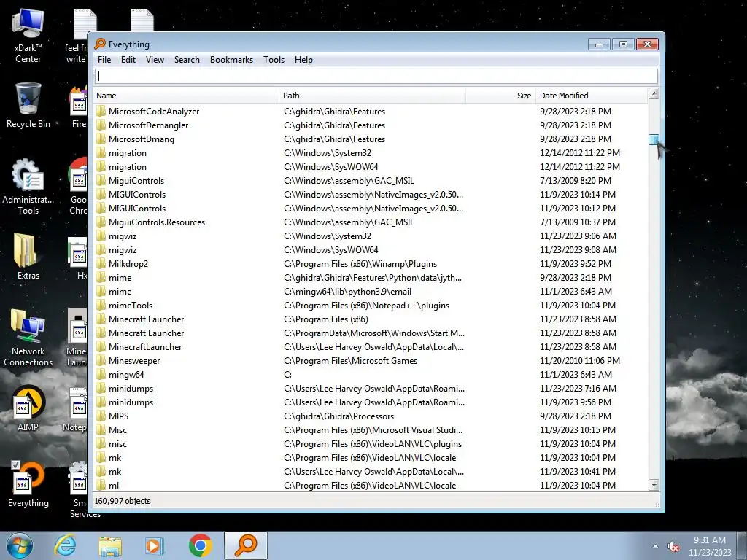747x560 pixels.
Task: Open the Extras desktop folder
Action: (28, 256)
